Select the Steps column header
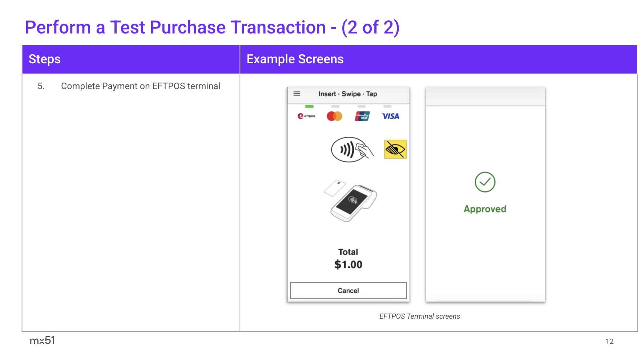 click(x=45, y=59)
